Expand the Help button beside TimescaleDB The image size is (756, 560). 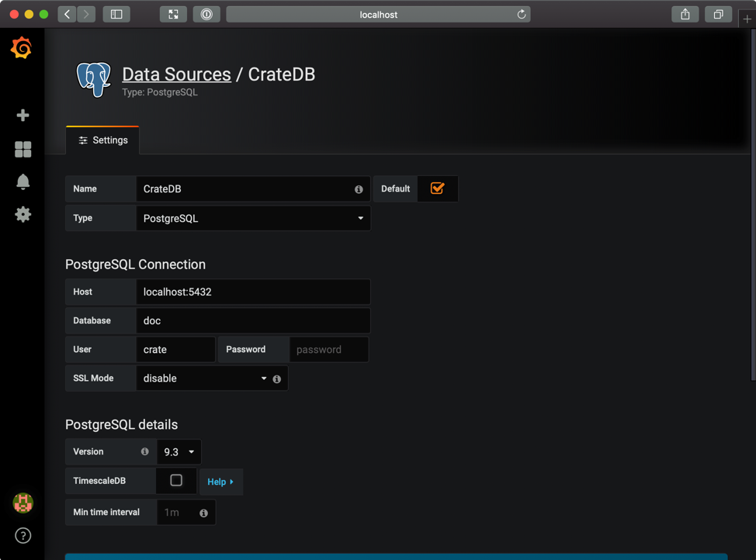[x=220, y=482]
